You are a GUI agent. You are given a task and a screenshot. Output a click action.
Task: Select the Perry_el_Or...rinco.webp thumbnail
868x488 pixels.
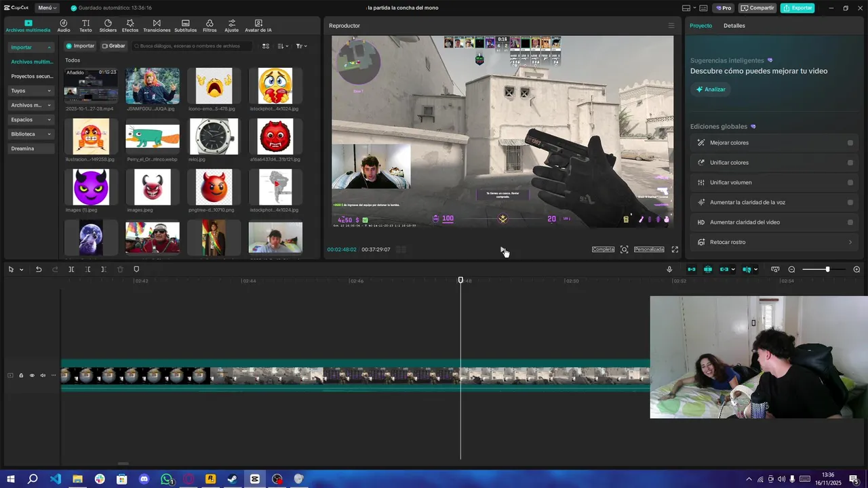153,136
